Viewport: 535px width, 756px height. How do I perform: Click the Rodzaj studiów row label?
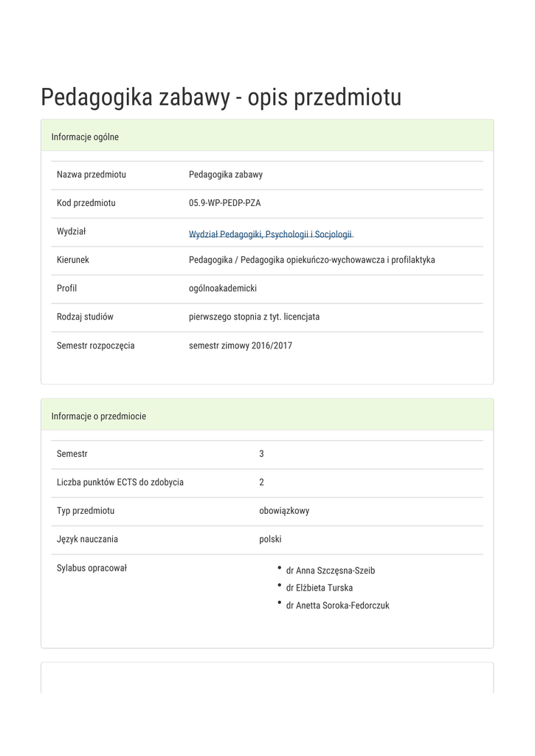85,317
